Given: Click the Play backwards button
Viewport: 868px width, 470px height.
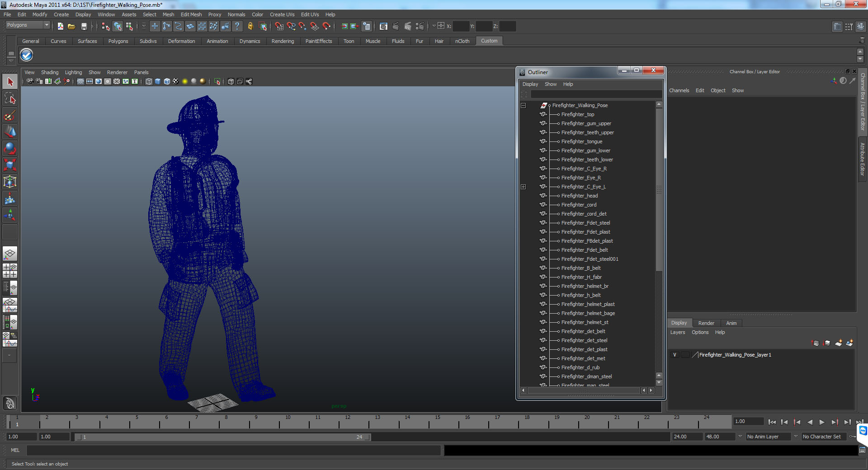Looking at the screenshot, I should point(810,422).
